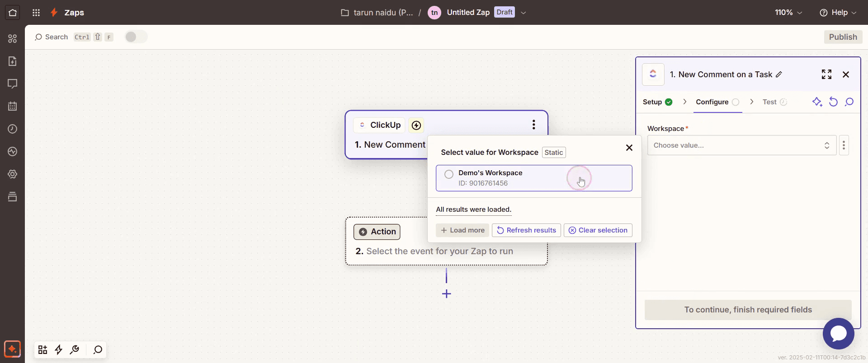Open the AI copilot icon at sidebar bottom

[x=13, y=349]
